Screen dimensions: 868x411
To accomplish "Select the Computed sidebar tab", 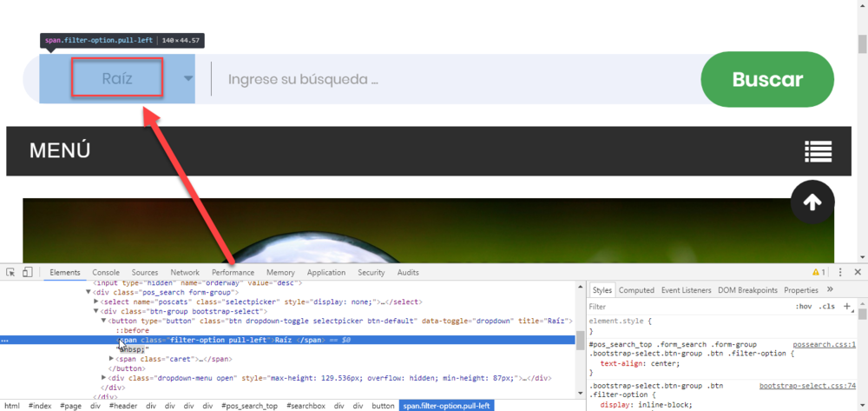I will click(636, 290).
